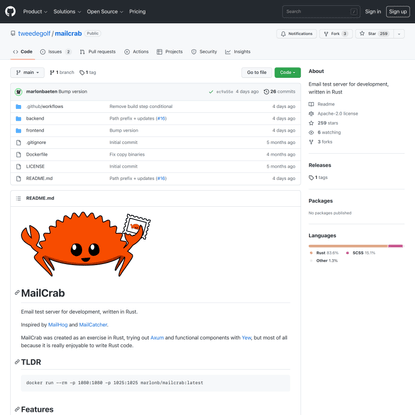
Task: Open the .github/workflows folder
Action: pos(45,106)
